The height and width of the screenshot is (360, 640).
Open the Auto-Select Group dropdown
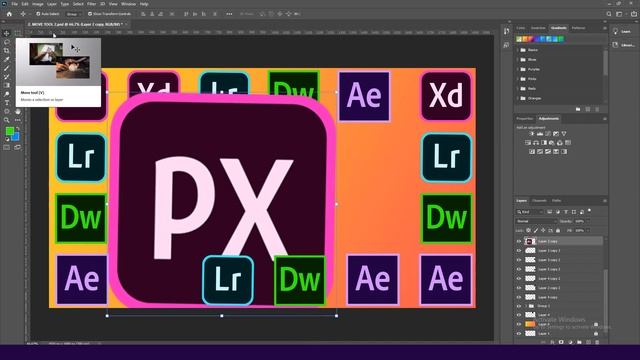73,14
